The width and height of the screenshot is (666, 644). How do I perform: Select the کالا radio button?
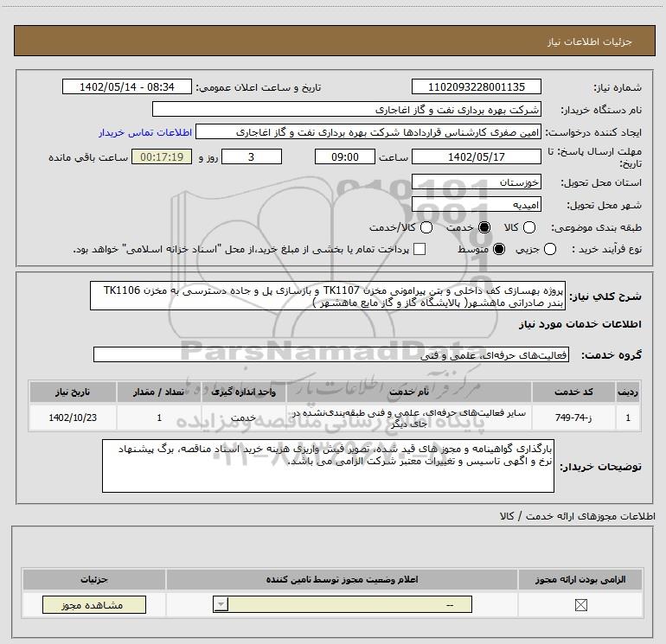click(528, 227)
